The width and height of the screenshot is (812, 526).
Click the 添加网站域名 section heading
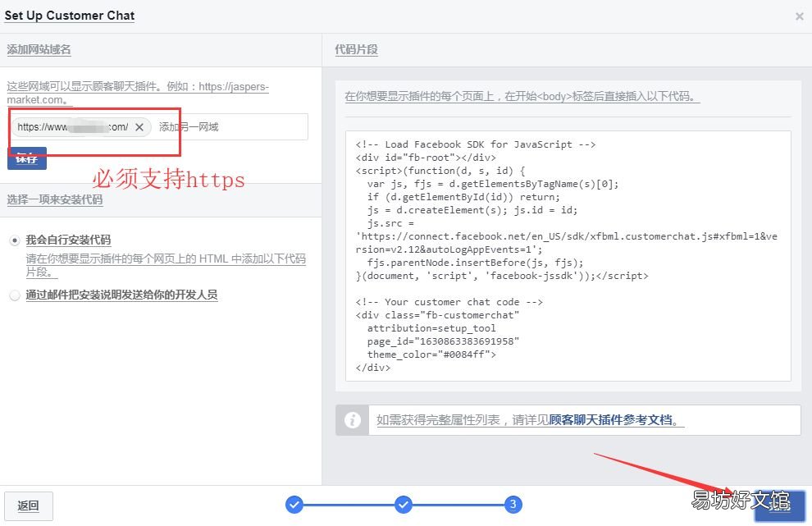click(x=39, y=50)
